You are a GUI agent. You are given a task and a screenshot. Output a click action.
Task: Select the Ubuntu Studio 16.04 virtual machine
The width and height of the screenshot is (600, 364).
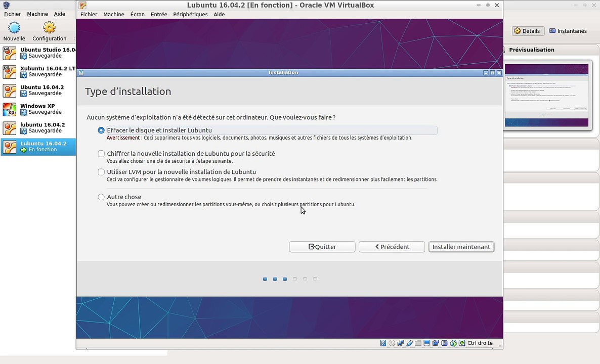(38, 53)
